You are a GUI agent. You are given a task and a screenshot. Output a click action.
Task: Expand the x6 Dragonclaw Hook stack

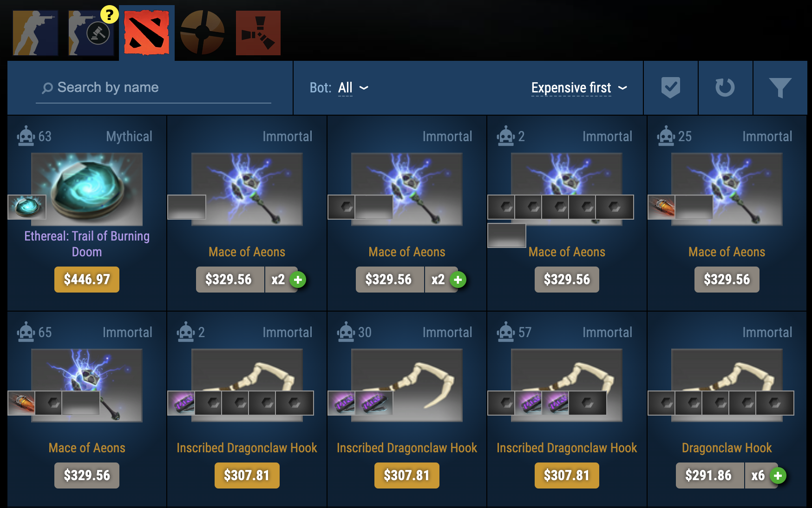point(758,475)
